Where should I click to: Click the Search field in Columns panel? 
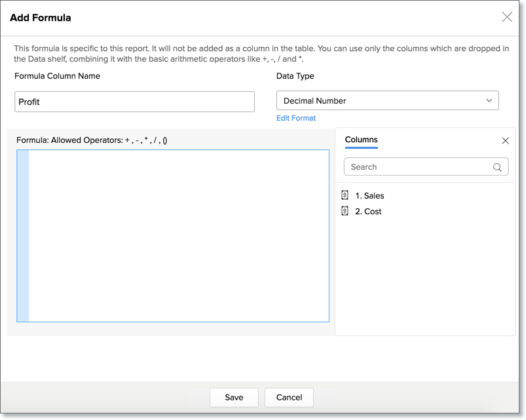point(419,166)
